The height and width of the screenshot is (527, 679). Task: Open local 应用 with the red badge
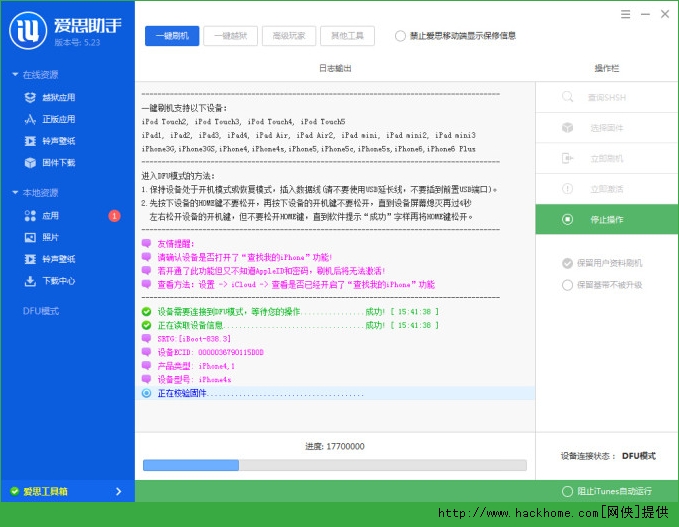tap(50, 215)
